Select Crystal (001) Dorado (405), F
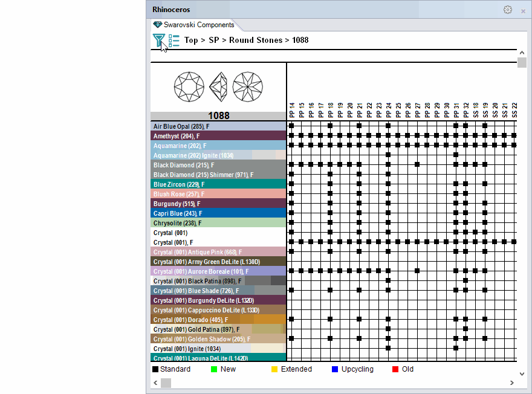The width and height of the screenshot is (532, 394). 218,320
